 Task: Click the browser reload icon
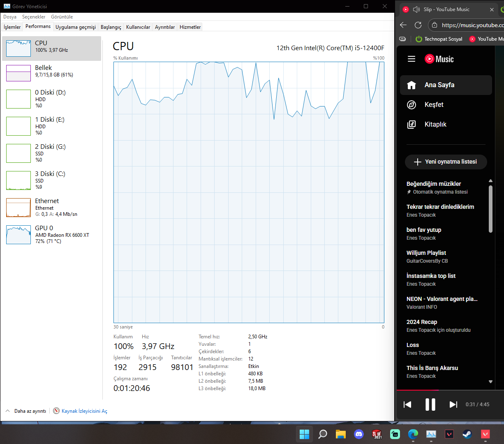point(418,25)
